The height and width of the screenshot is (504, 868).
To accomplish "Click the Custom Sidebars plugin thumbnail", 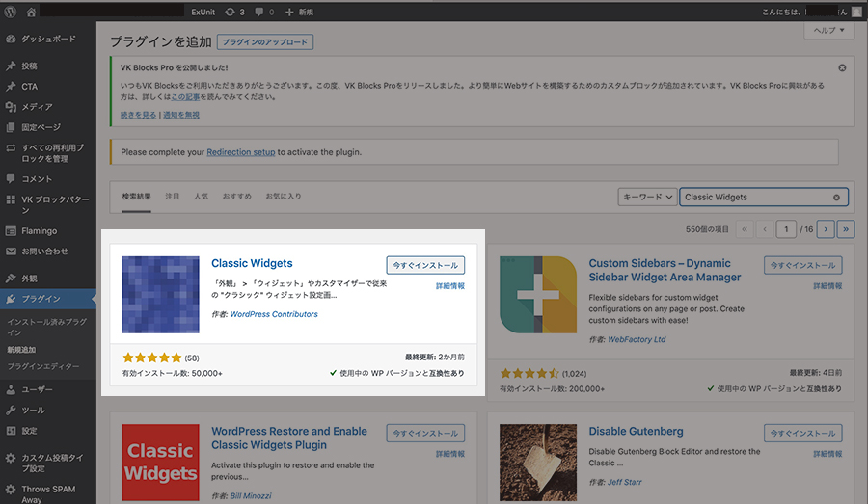I will pyautogui.click(x=538, y=294).
